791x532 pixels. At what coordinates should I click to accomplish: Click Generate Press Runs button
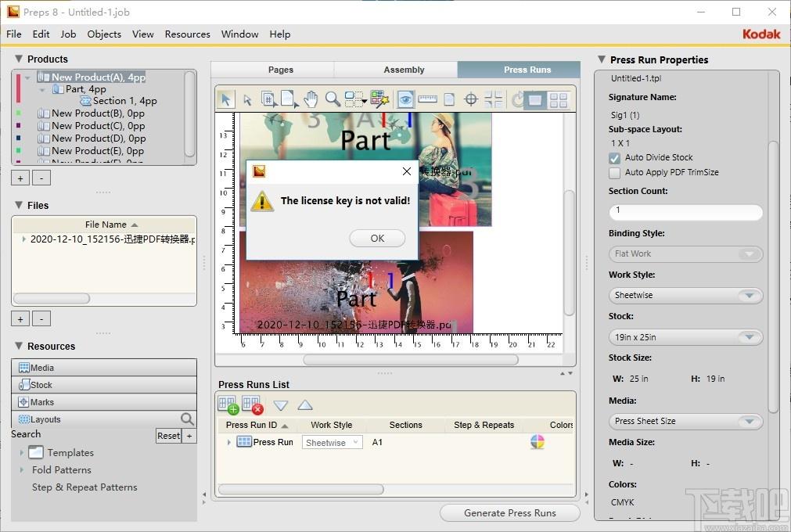tap(510, 513)
